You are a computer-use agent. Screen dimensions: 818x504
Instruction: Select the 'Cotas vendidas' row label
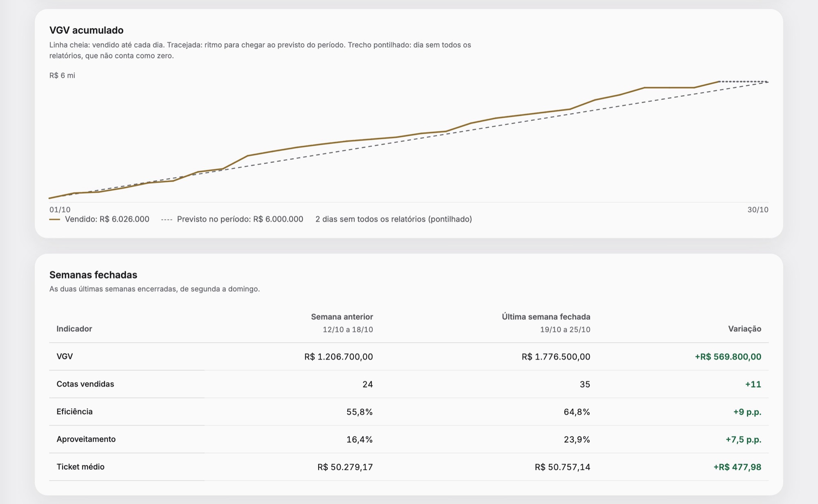click(x=85, y=384)
